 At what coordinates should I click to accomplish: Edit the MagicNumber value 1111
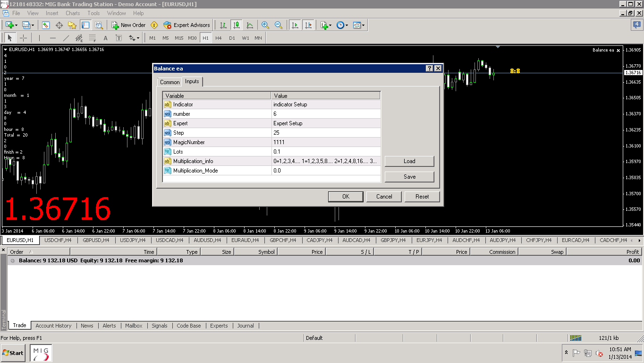[x=326, y=142]
